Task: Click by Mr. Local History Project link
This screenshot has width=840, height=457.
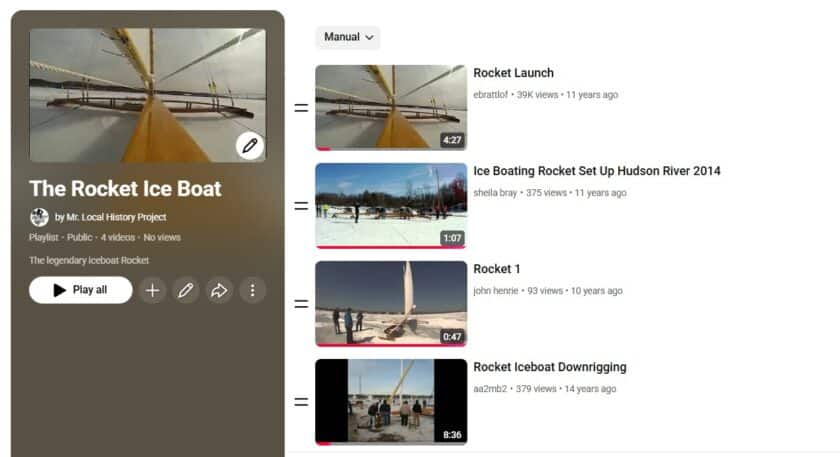Action: pos(110,217)
